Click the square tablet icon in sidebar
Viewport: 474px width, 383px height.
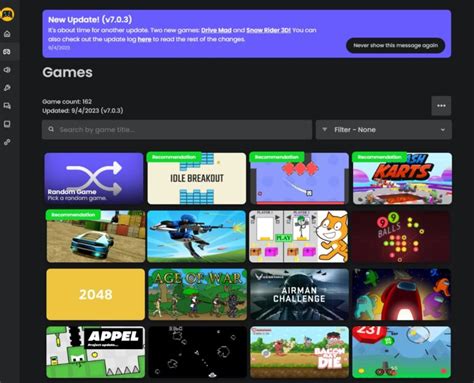[x=7, y=124]
